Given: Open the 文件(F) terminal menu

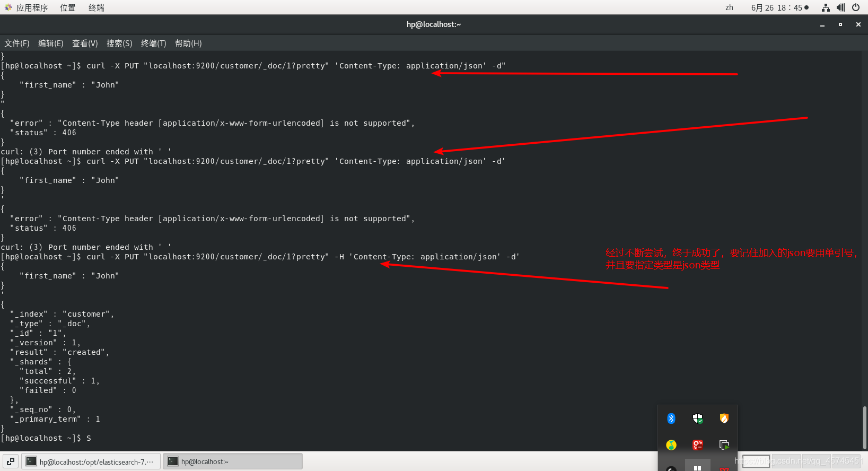Looking at the screenshot, I should pyautogui.click(x=17, y=43).
